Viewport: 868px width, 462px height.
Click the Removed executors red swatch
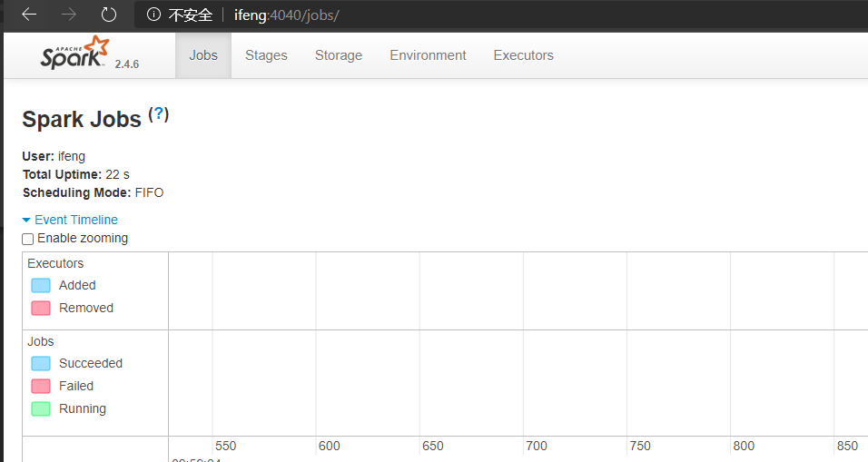click(x=41, y=309)
